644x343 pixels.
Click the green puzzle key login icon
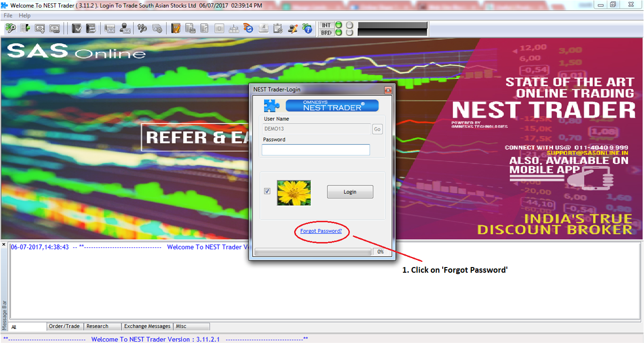10,28
